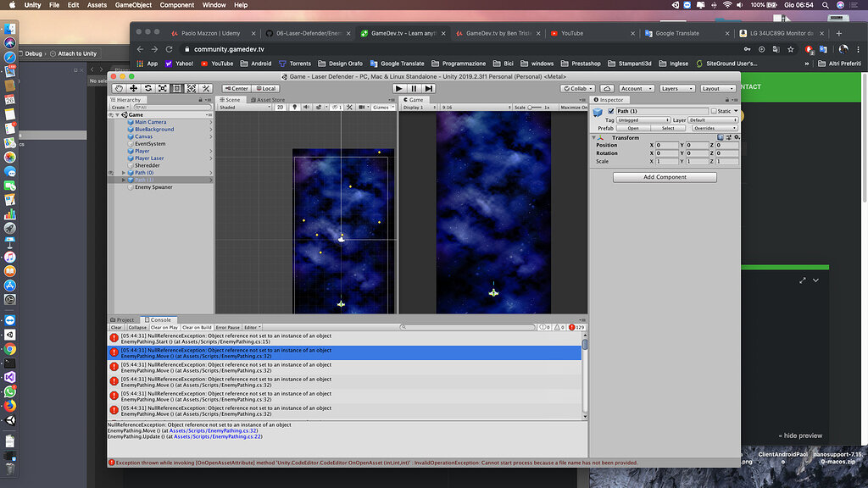868x488 pixels.
Task: Open the Layers dropdown
Action: 676,88
